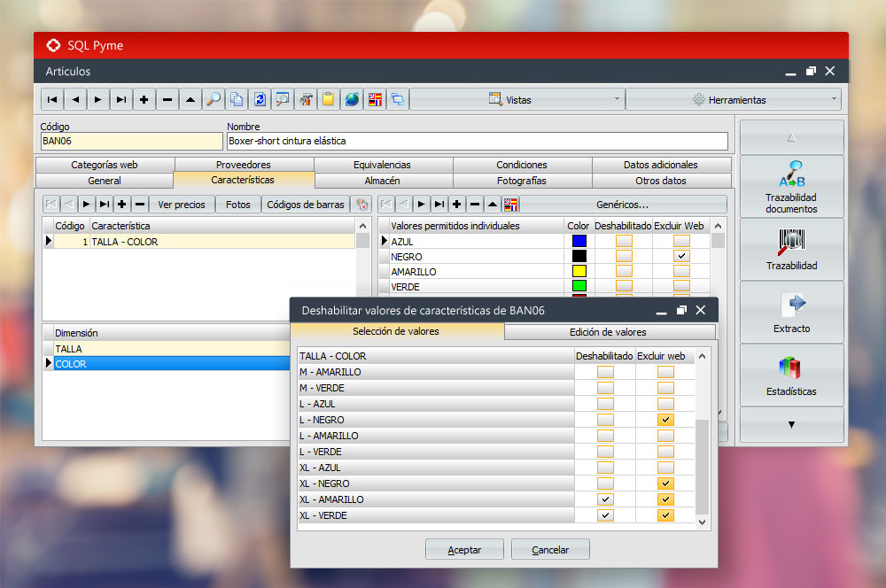This screenshot has height=588, width=886.
Task: Click the globe web icon
Action: [352, 100]
